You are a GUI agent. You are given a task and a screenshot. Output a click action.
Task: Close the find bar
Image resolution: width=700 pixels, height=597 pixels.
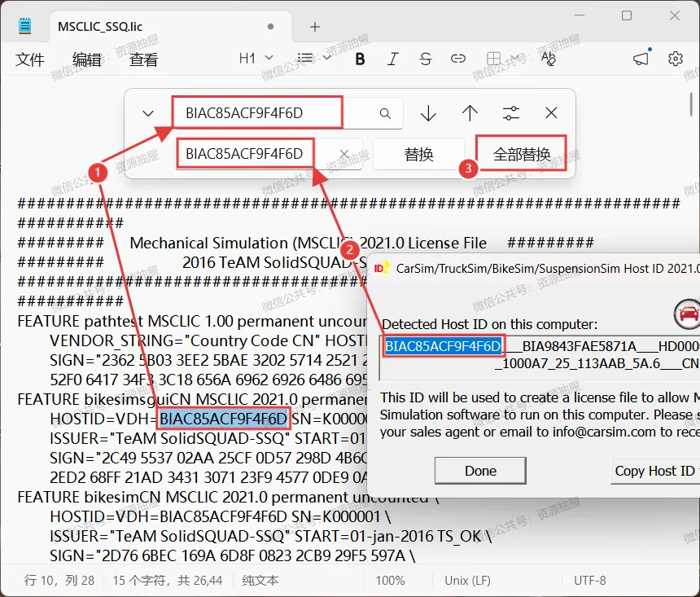(x=551, y=113)
